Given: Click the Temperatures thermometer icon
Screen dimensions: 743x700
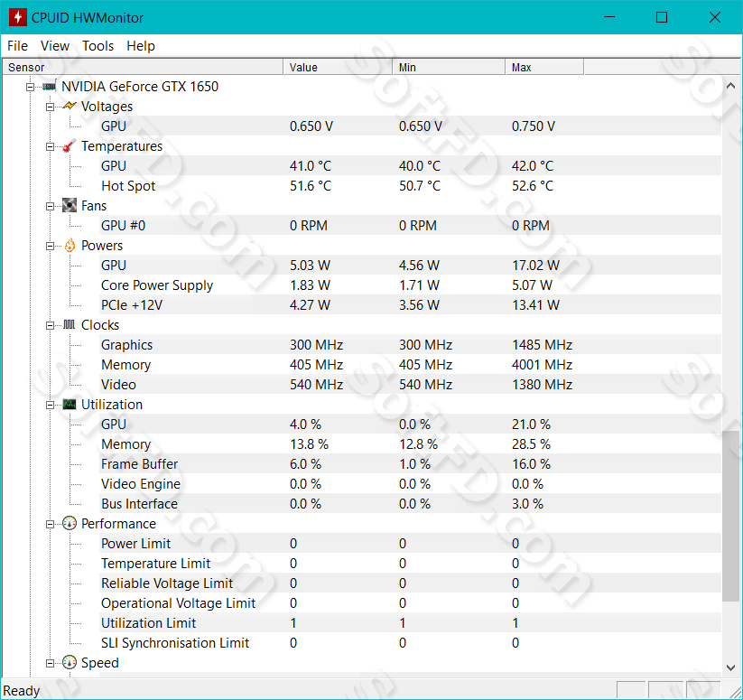Looking at the screenshot, I should [x=70, y=146].
